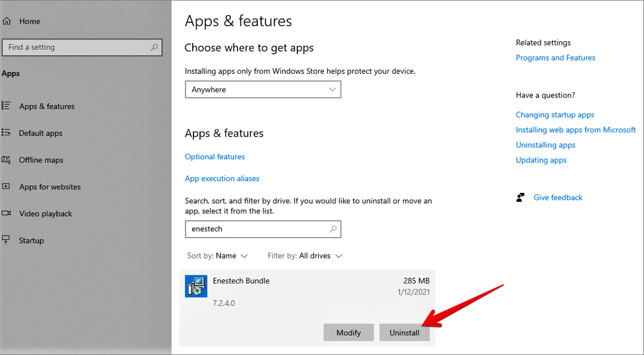This screenshot has width=644, height=355.
Task: Open Apps for websites settings page
Action: click(x=50, y=187)
